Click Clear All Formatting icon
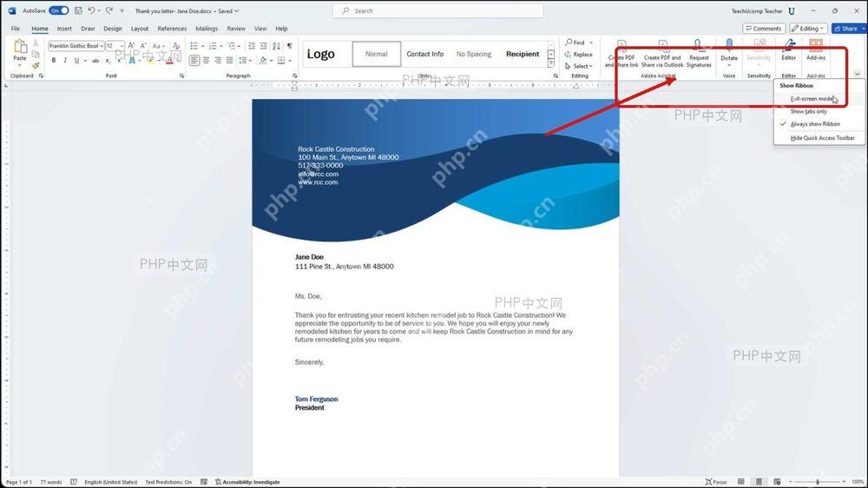This screenshot has height=488, width=868. coord(176,46)
